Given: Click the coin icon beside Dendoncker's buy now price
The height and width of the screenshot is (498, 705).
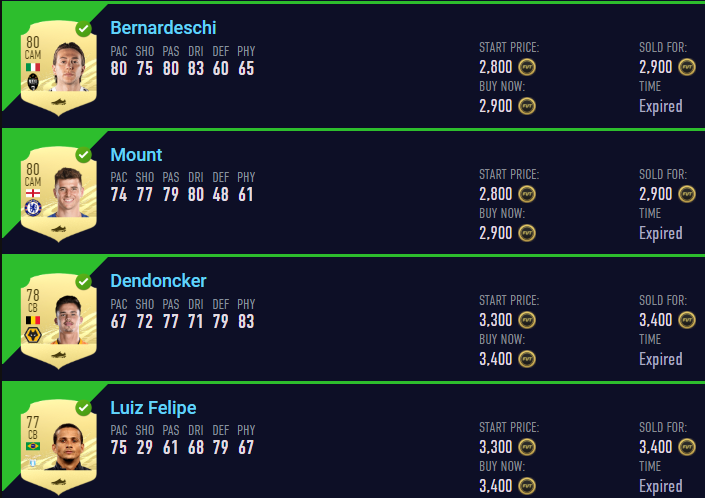Looking at the screenshot, I should 527,359.
